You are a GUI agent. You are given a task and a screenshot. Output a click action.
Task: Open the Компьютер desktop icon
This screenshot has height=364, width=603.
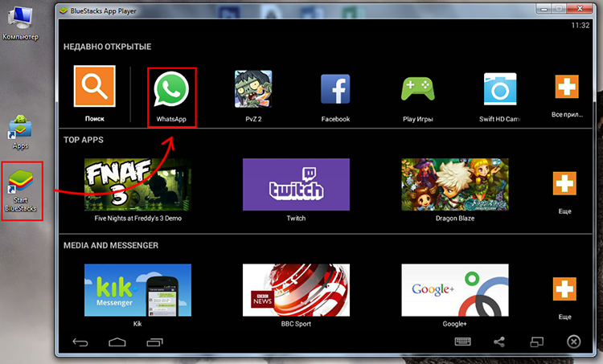20,22
